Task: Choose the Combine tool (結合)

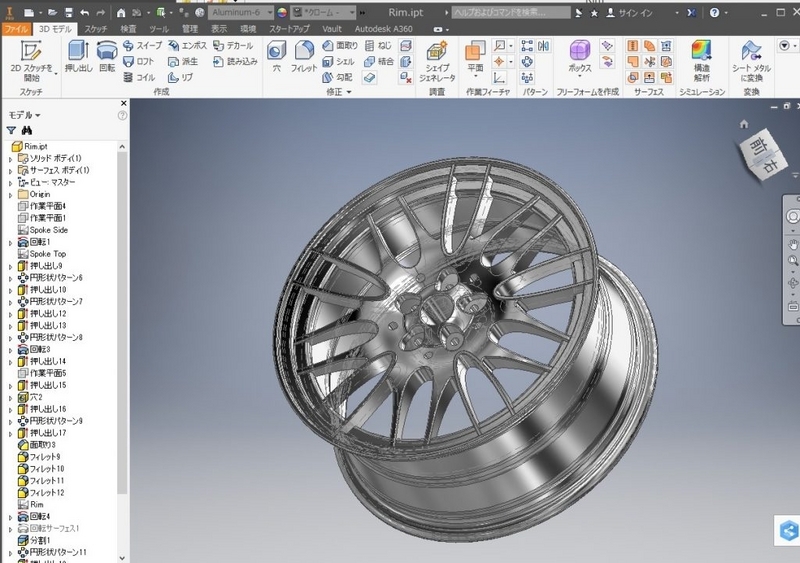Action: 379,61
